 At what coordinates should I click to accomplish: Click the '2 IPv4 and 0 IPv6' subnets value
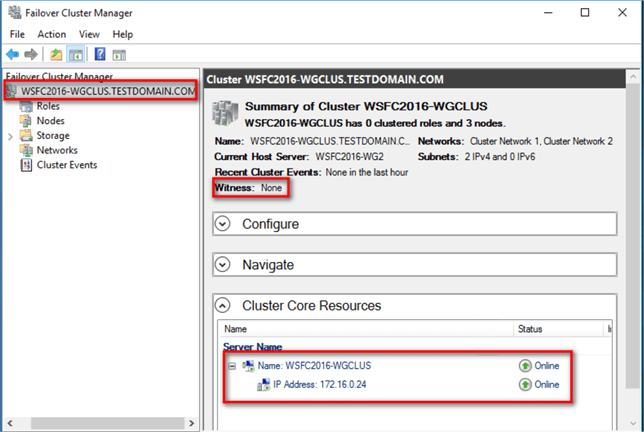coord(500,157)
